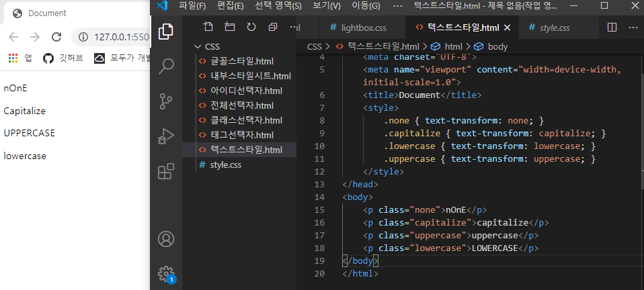
Task: Open the Accounts menu icon
Action: tap(166, 239)
